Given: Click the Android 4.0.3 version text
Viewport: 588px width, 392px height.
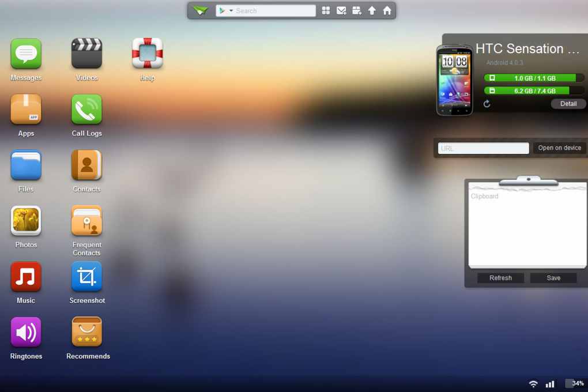Looking at the screenshot, I should click(504, 63).
